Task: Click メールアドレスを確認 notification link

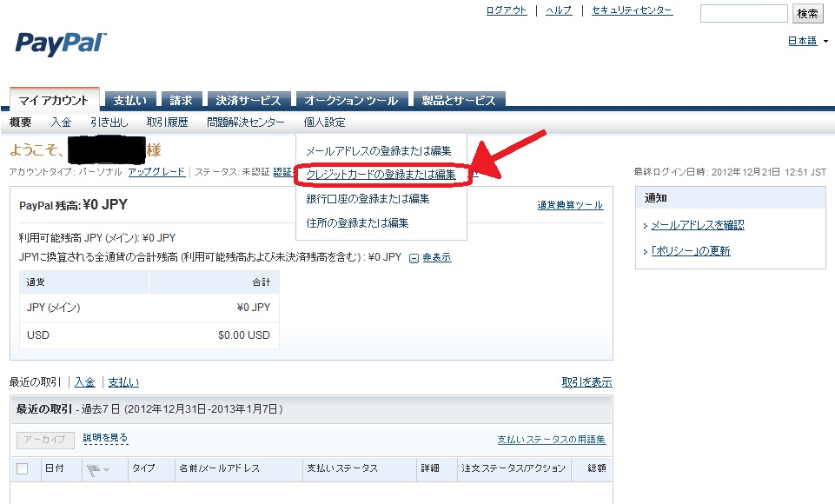Action: 698,225
